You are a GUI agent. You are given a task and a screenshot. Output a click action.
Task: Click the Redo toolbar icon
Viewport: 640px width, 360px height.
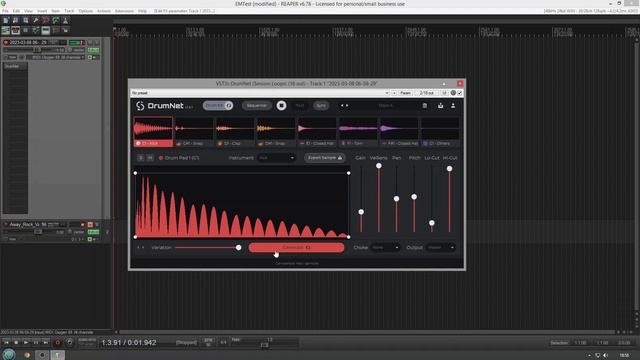coord(56,20)
